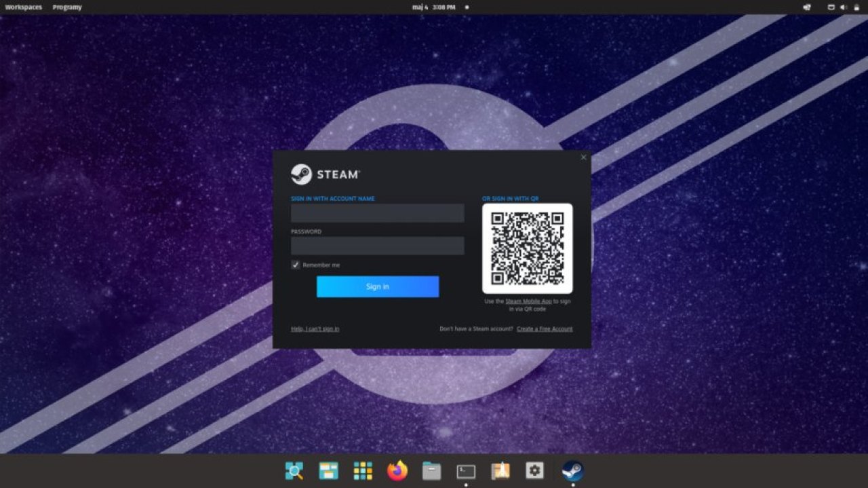Open the workspaces overview icon in dock
Viewport: 868px width, 488px height.
(329, 470)
